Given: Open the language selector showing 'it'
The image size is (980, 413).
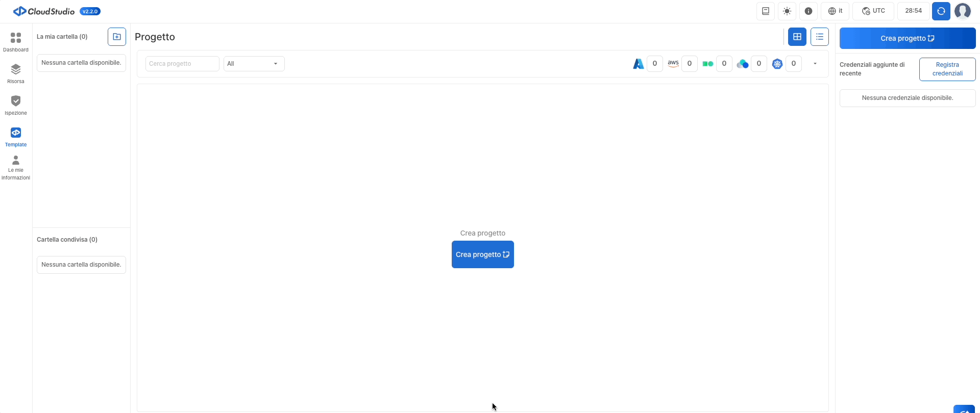Looking at the screenshot, I should click(x=835, y=11).
